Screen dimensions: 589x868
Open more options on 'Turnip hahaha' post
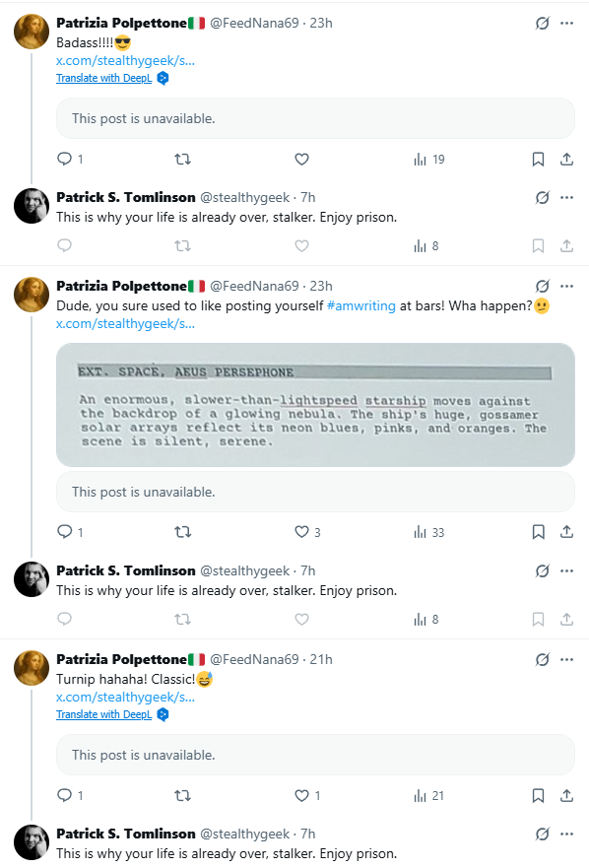[567, 659]
